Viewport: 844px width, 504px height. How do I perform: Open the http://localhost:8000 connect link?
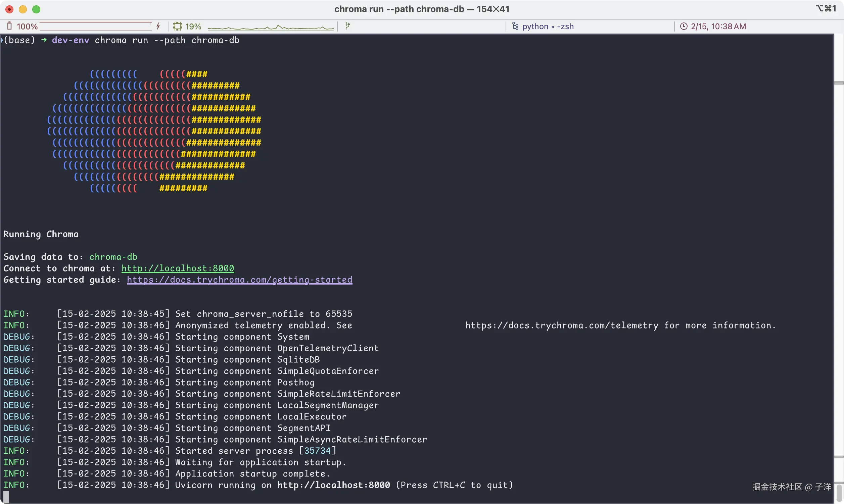click(178, 268)
